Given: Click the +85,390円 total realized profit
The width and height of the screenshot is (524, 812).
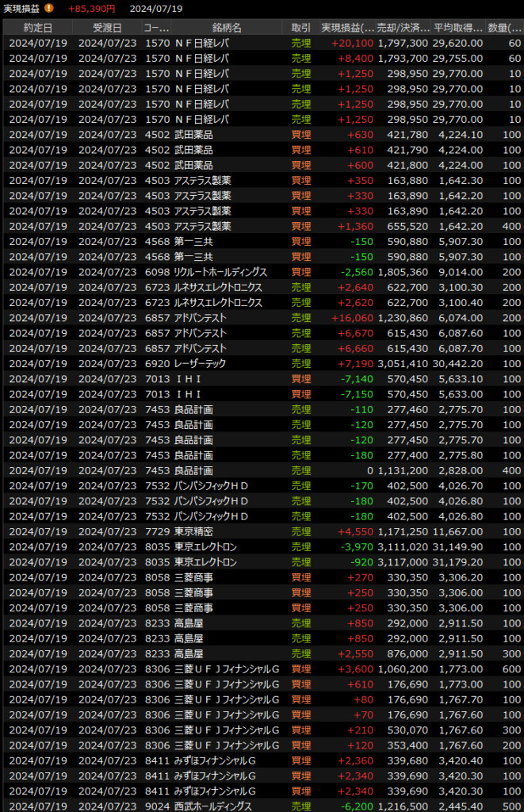Looking at the screenshot, I should pyautogui.click(x=91, y=9).
